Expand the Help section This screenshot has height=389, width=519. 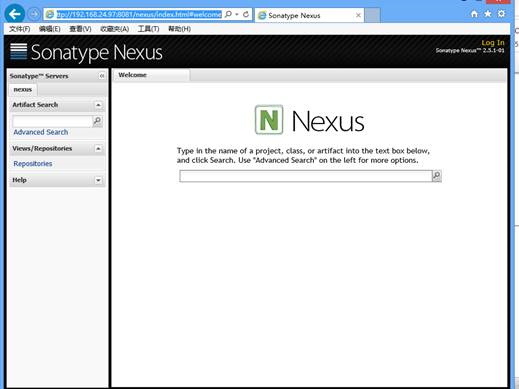tap(98, 180)
